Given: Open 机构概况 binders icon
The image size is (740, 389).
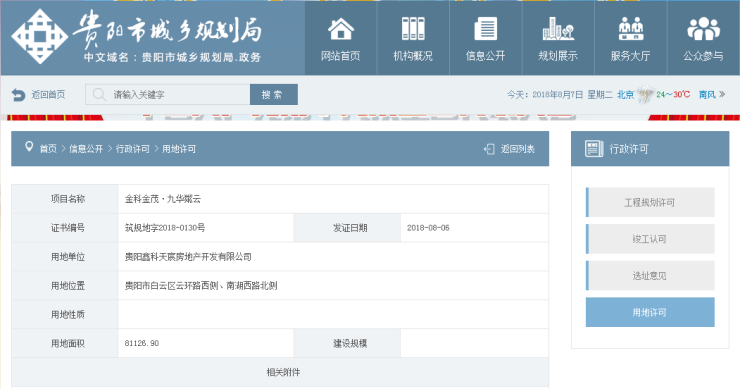Looking at the screenshot, I should tap(413, 29).
